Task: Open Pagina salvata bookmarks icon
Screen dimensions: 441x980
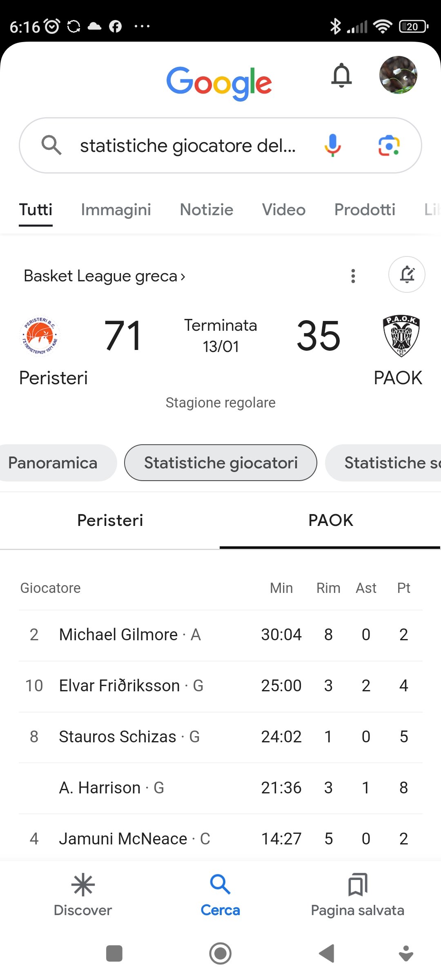Action: (358, 894)
